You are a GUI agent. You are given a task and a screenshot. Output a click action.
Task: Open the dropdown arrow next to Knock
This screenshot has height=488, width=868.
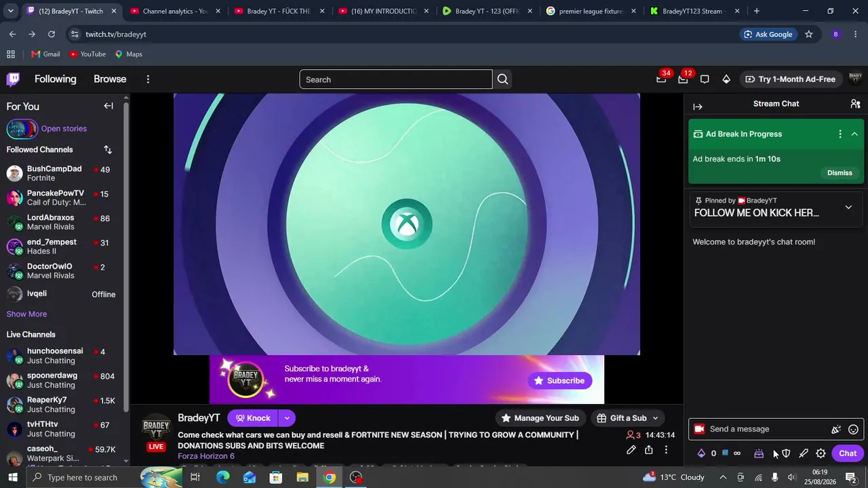(x=287, y=418)
